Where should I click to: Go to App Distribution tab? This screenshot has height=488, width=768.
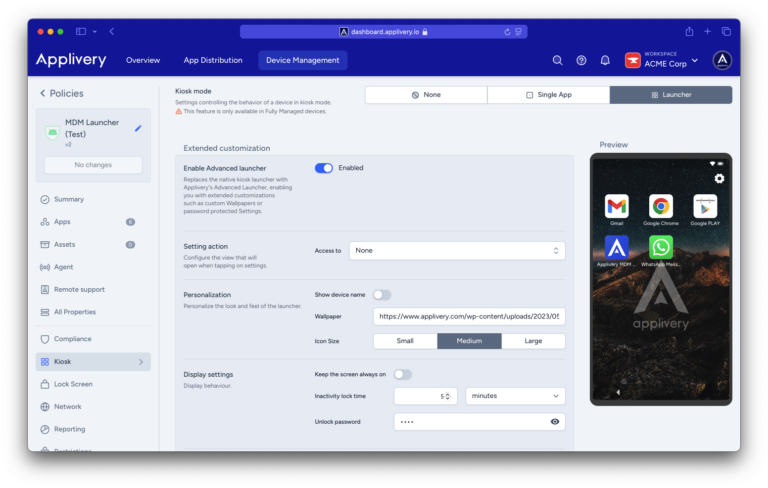pyautogui.click(x=213, y=60)
